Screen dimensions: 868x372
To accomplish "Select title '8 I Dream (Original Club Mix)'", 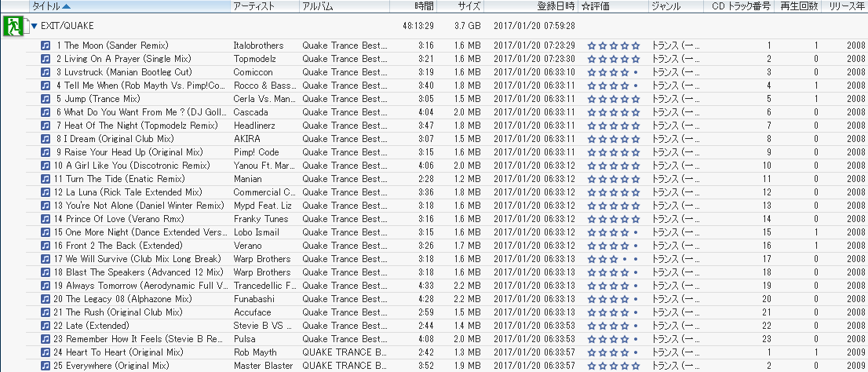I will [x=115, y=139].
